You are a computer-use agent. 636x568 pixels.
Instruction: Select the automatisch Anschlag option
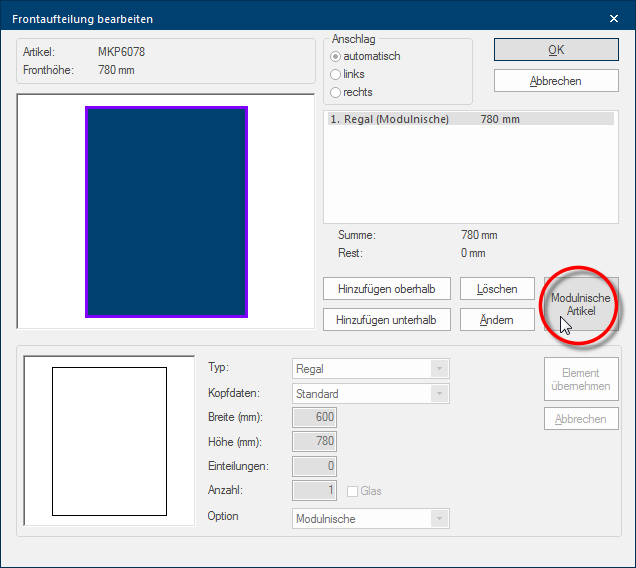pos(336,56)
